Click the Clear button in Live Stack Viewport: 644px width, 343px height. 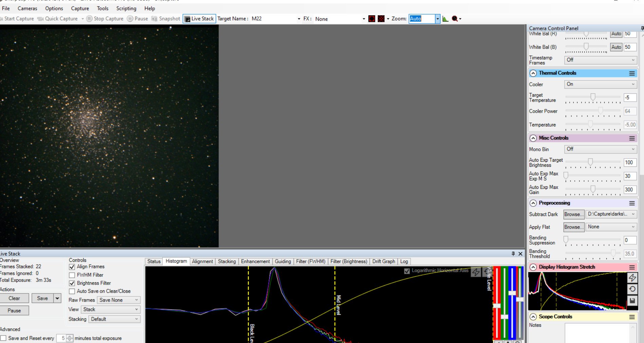(14, 299)
